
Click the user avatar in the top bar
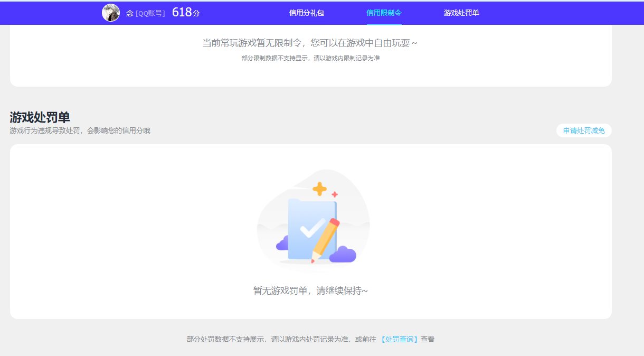(x=111, y=13)
